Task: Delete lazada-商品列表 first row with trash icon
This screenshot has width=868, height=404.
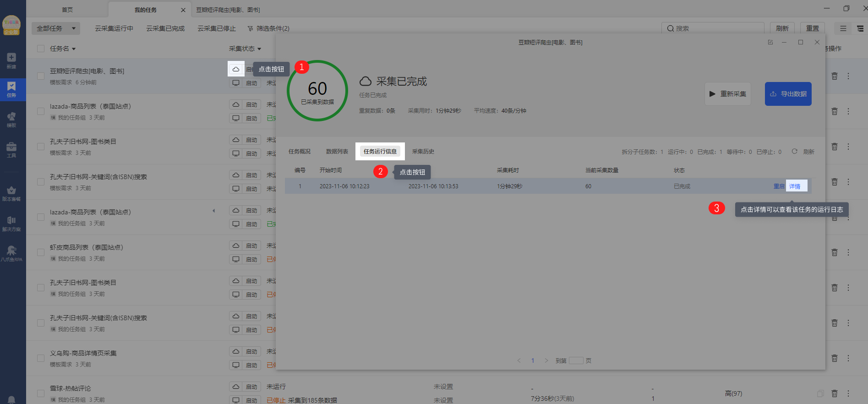Action: pos(835,111)
